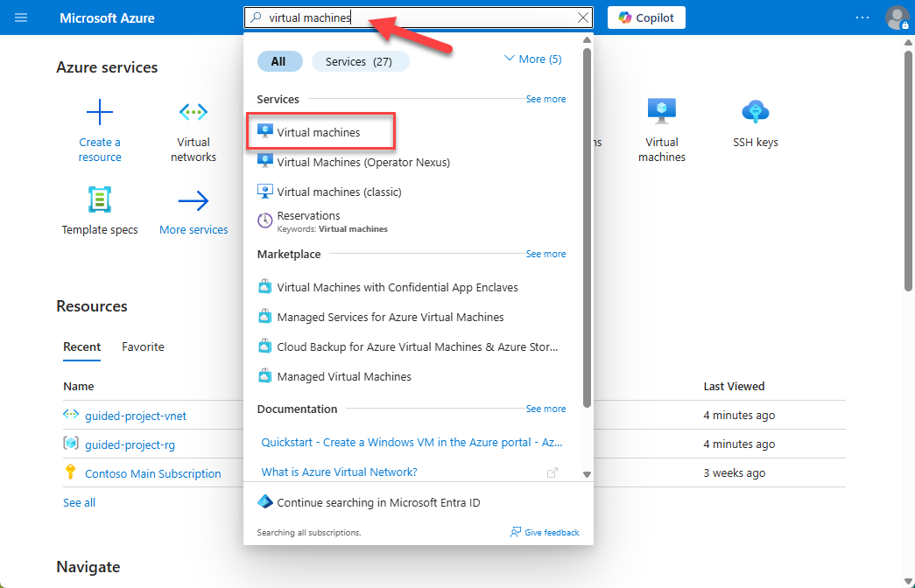Click See more next to Documentation
The width and height of the screenshot is (915, 588).
click(x=545, y=409)
